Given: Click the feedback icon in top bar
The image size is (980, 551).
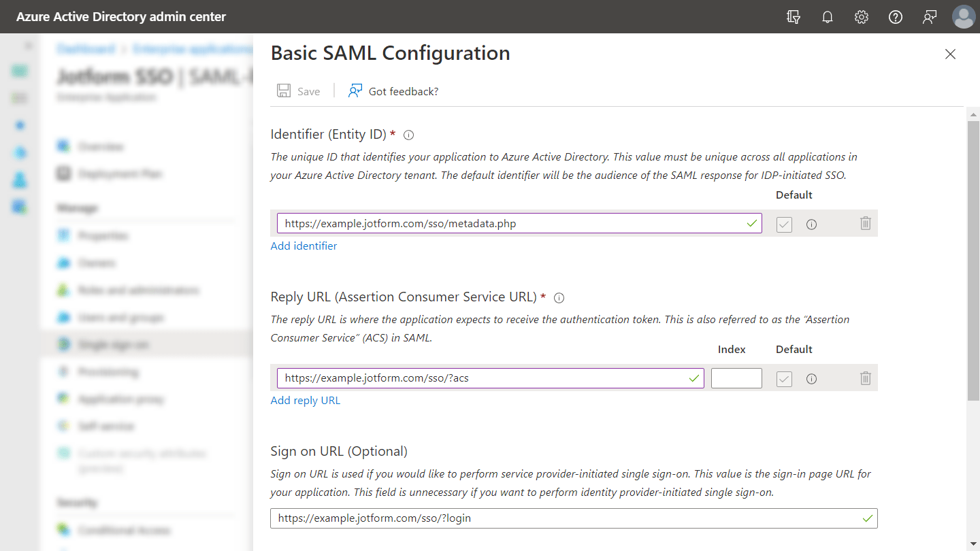Looking at the screenshot, I should (x=930, y=17).
